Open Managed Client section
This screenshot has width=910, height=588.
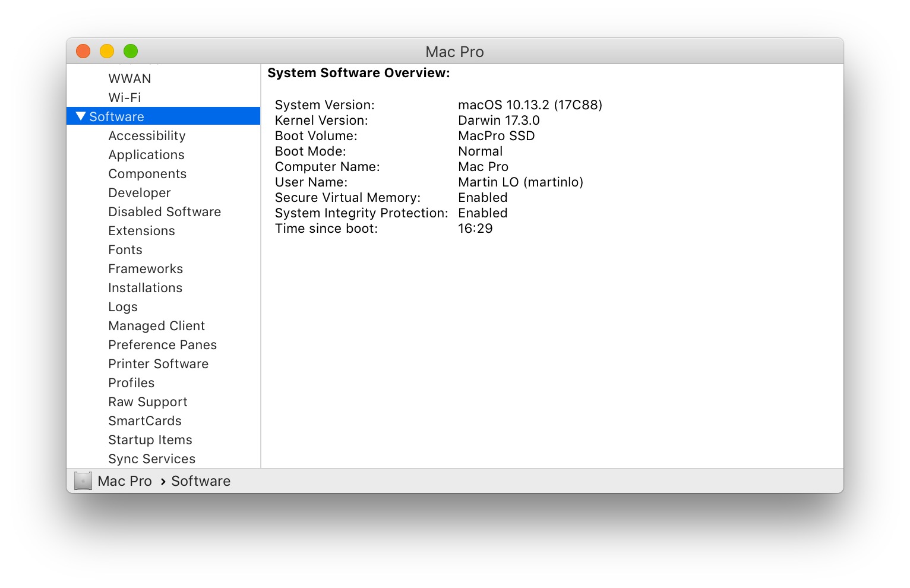pos(156,326)
